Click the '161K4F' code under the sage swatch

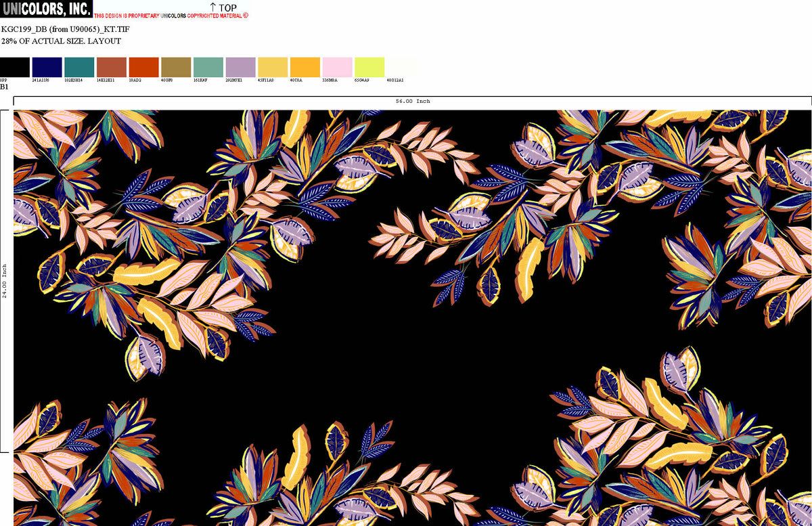point(201,80)
